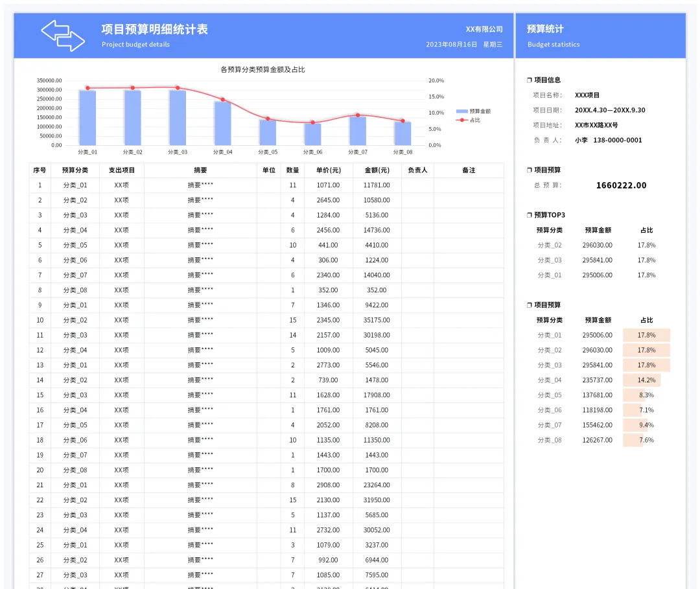The width and height of the screenshot is (700, 589).
Task: Select the 预算分类 column header in main table
Action: [x=75, y=170]
